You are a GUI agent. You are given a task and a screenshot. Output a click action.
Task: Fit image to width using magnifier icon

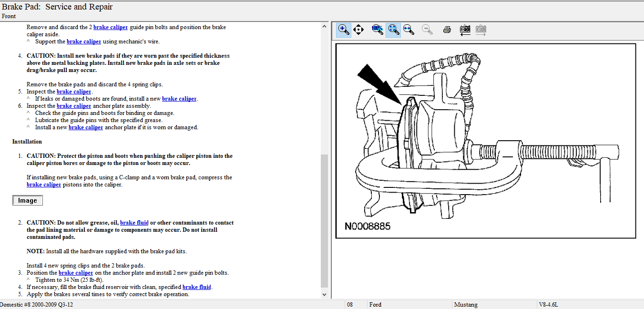(409, 30)
